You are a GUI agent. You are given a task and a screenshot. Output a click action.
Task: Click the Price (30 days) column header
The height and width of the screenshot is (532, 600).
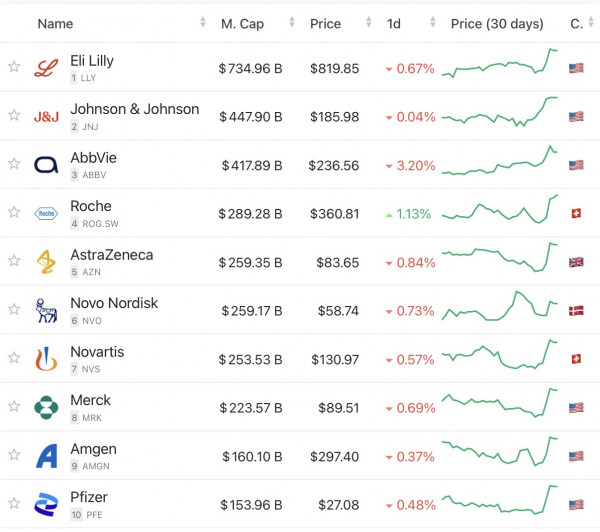coord(497,23)
